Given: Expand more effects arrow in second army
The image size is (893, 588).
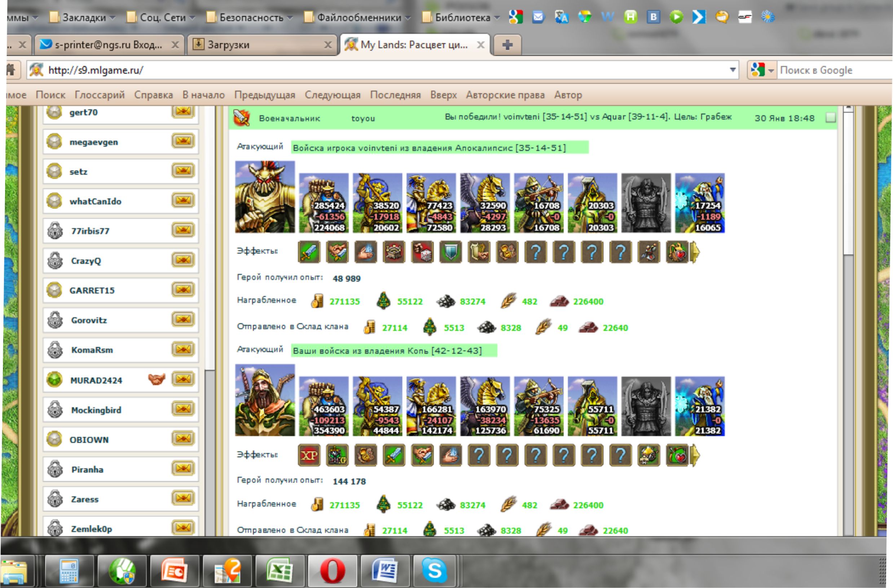Looking at the screenshot, I should click(x=695, y=455).
